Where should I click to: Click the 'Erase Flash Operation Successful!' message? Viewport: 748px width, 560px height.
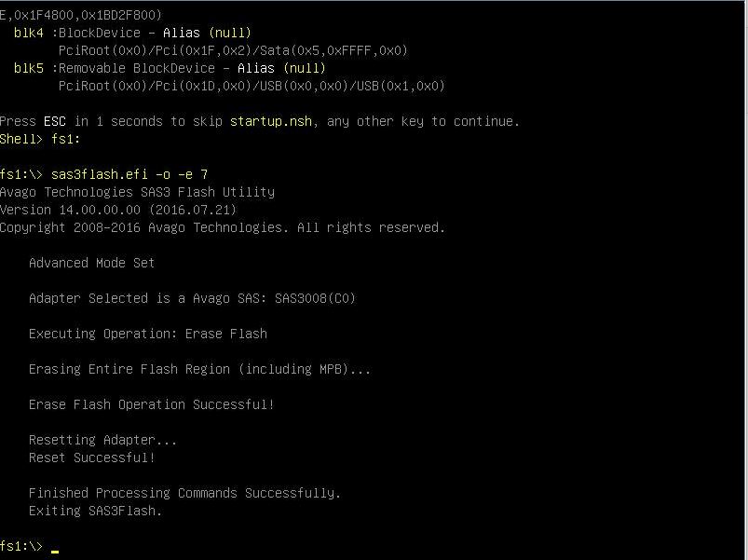(151, 404)
